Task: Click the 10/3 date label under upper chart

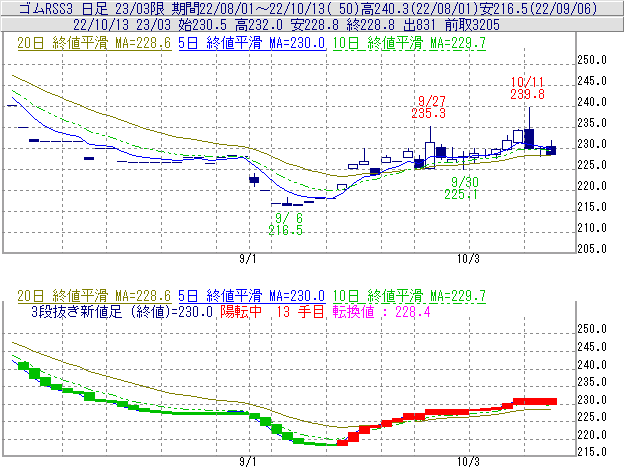Action: (468, 259)
